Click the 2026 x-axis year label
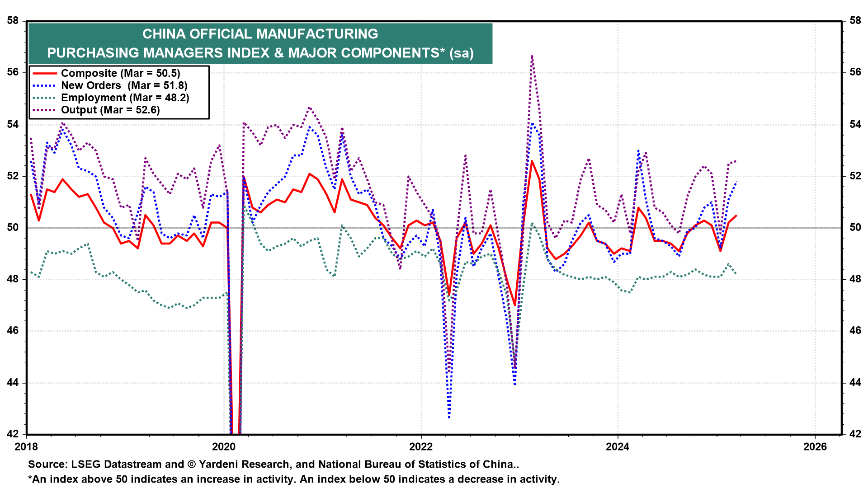The image size is (868, 488). [x=815, y=447]
